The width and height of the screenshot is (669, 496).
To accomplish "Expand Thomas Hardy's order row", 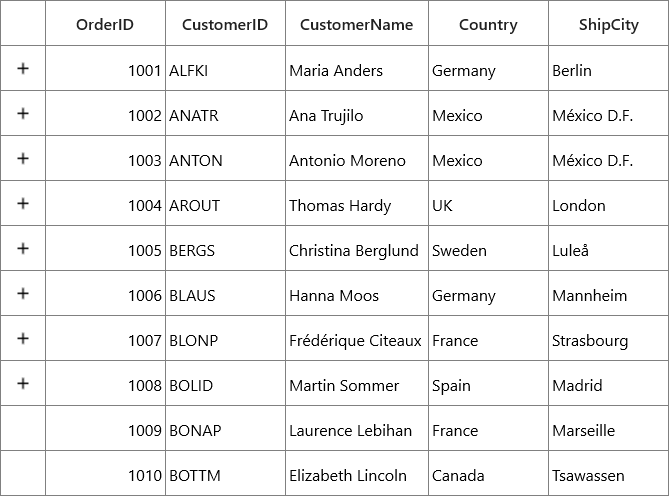I will (x=23, y=203).
